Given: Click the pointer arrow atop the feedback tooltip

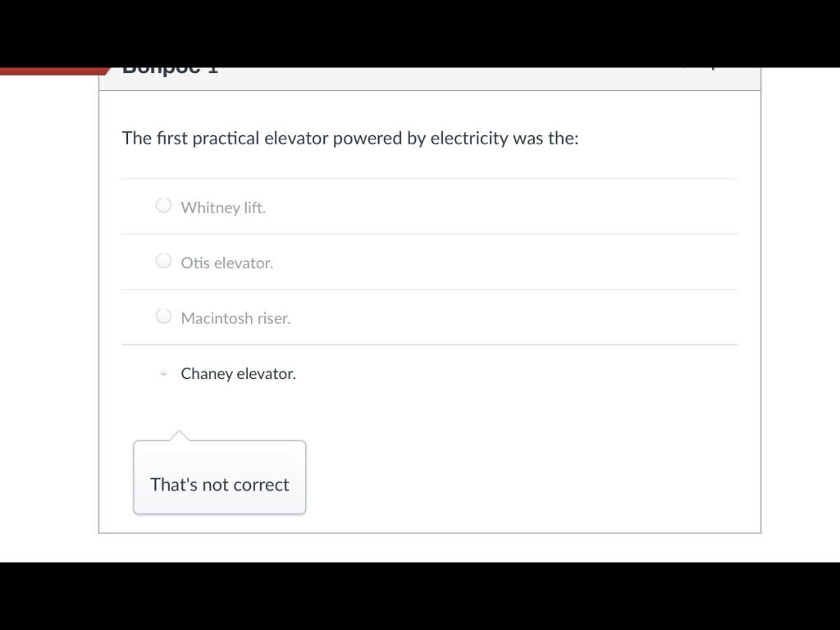Looking at the screenshot, I should [180, 435].
